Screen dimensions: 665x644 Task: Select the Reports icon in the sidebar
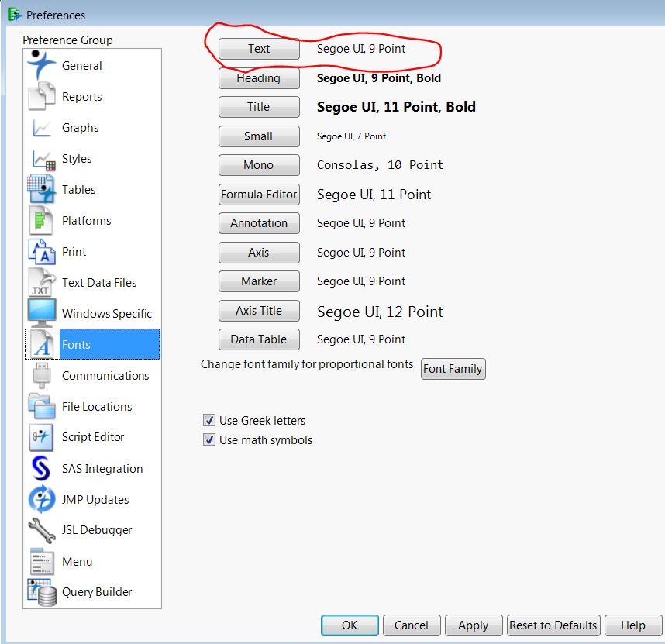(40, 96)
